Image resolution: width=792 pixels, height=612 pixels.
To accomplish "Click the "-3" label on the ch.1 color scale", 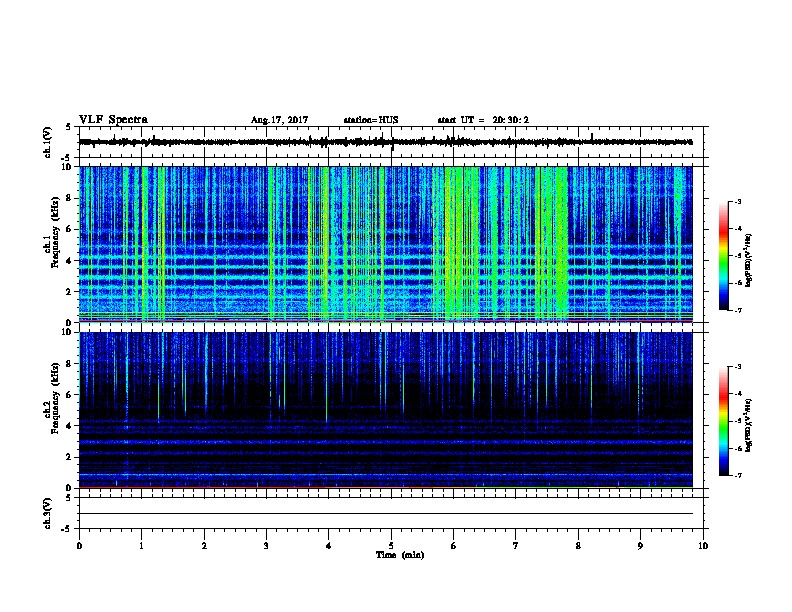I will (x=737, y=201).
